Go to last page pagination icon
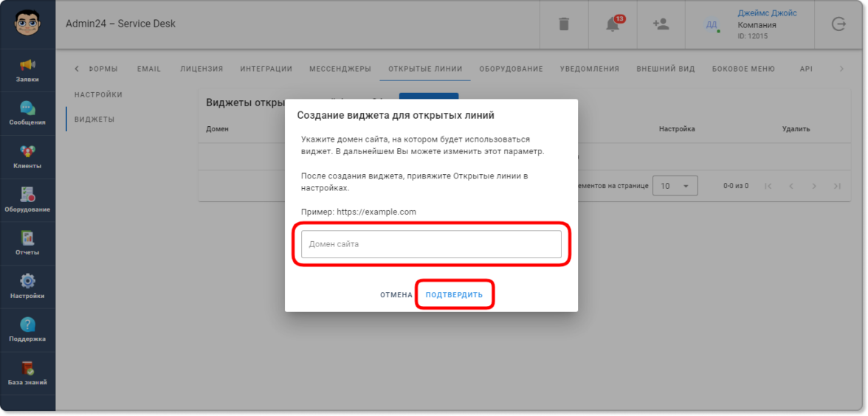The image size is (868, 416). coord(837,186)
